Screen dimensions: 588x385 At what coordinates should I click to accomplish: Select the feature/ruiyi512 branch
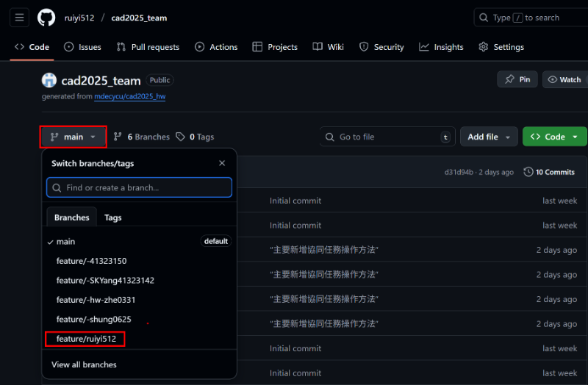pos(85,339)
